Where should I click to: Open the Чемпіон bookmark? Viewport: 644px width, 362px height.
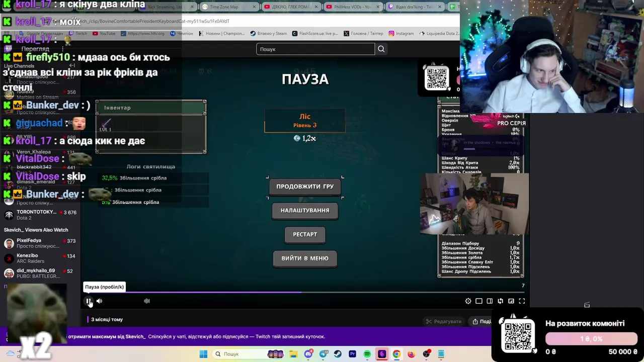[x=181, y=34]
